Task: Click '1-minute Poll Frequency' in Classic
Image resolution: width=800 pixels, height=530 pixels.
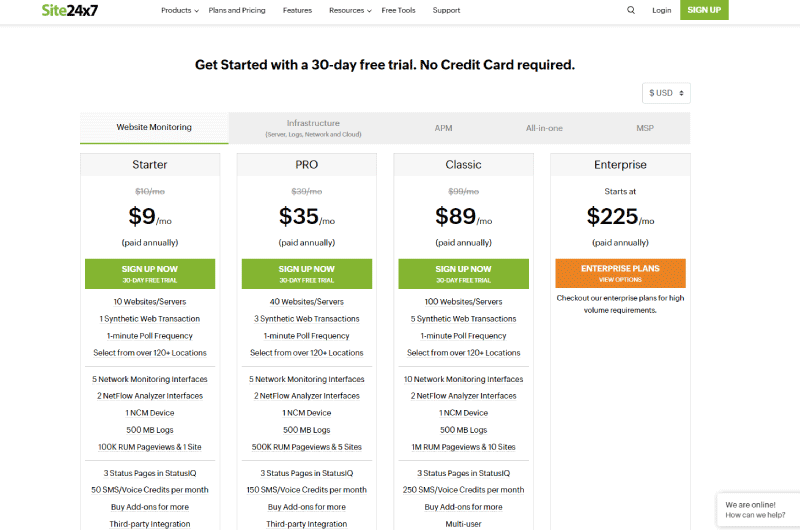Action: [463, 336]
